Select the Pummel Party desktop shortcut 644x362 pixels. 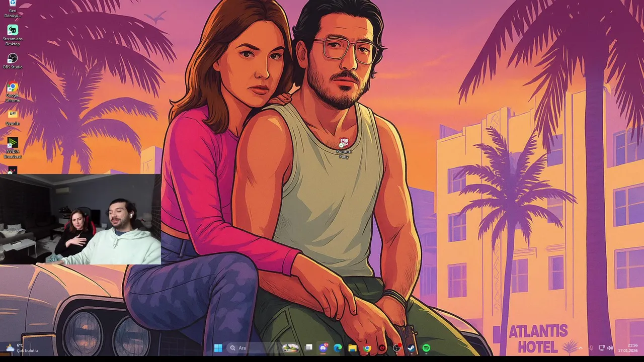tap(344, 148)
